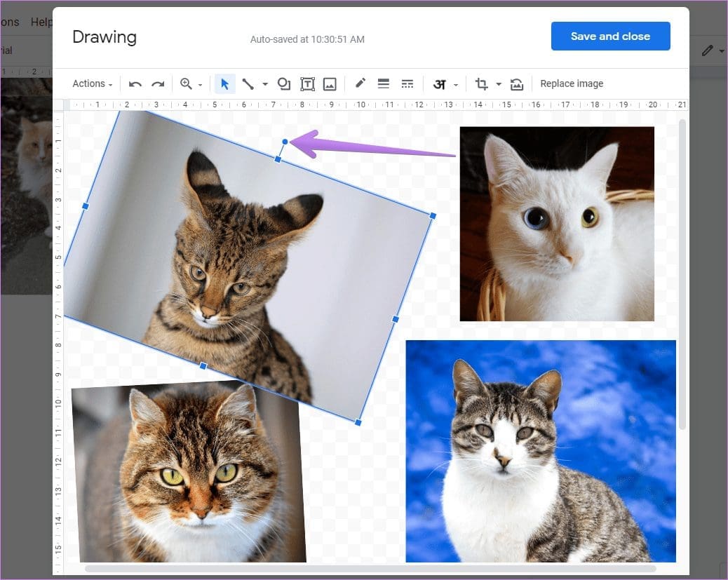Screen dimensions: 728x580
Task: Open the Help menu
Action: (x=43, y=22)
